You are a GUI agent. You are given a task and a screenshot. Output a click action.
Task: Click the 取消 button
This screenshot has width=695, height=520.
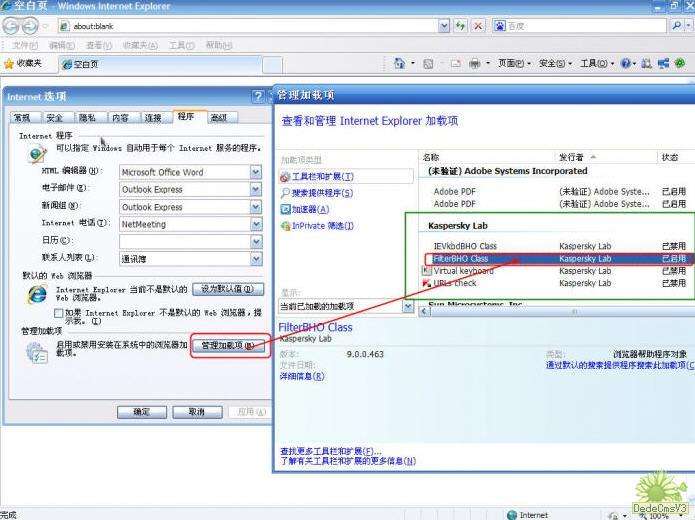pos(197,412)
